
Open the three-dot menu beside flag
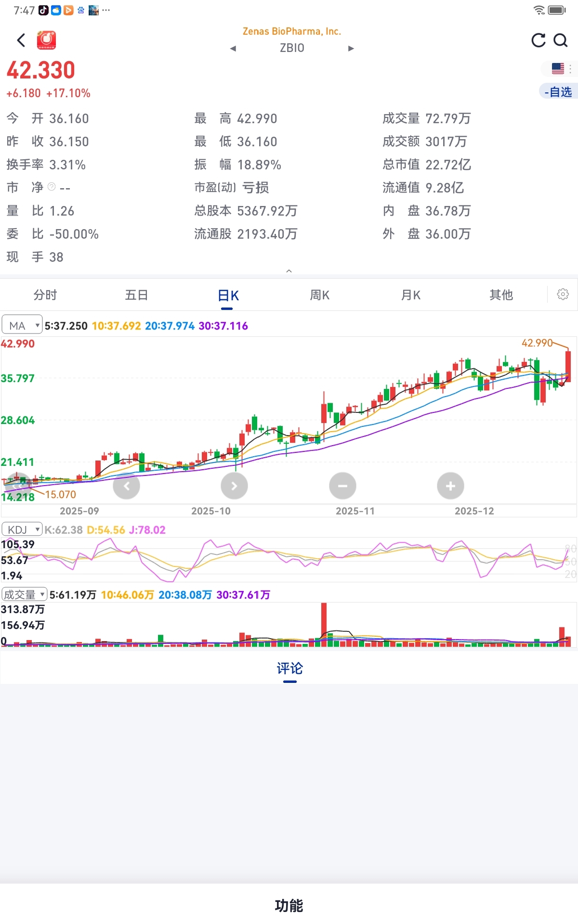point(570,69)
